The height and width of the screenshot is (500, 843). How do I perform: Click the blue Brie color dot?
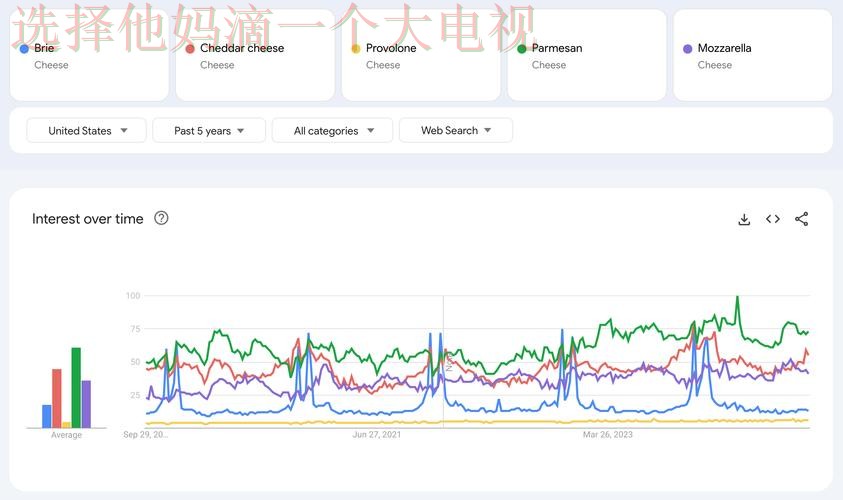point(24,48)
